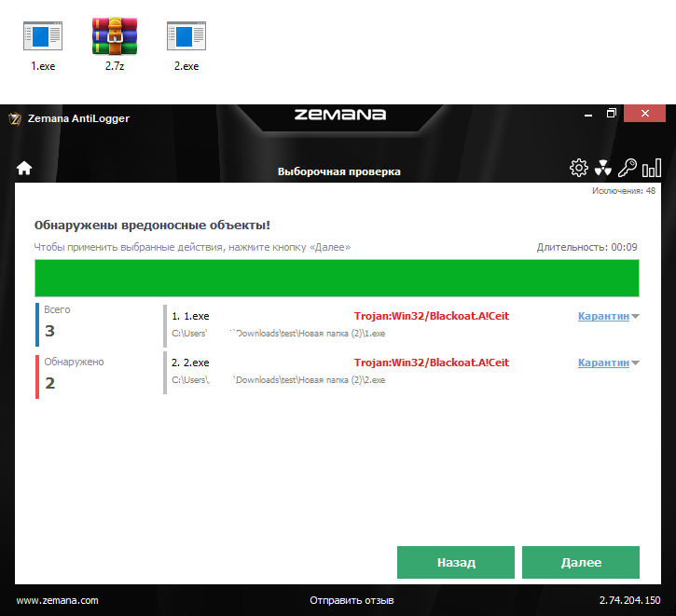
Task: Click the 2.exe threat name Trojan:Win32/Blackoat.A!Ceit
Action: point(432,363)
